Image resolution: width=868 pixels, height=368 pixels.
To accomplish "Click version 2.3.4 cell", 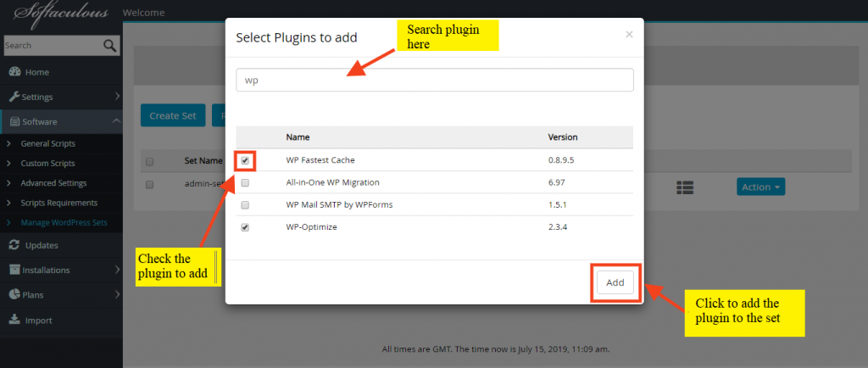I will tap(558, 227).
